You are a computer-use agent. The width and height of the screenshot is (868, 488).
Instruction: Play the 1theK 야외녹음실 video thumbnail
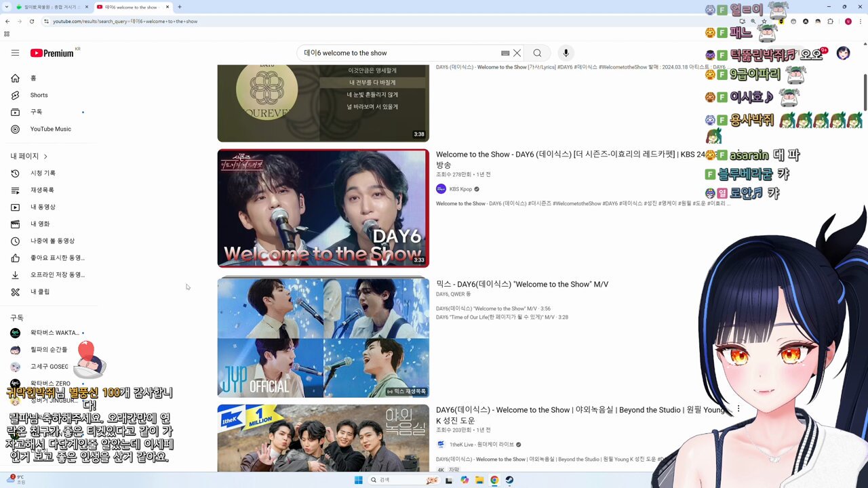(x=323, y=438)
